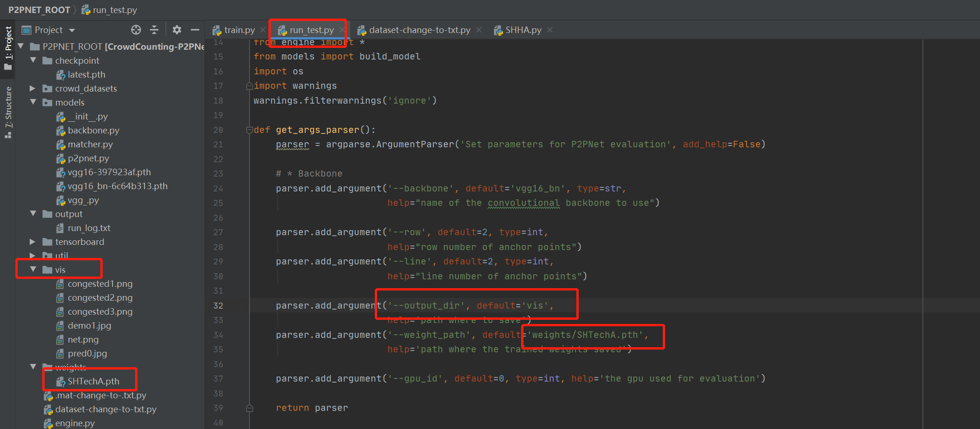Open Project panel settings gear
Image resolution: width=980 pixels, height=429 pixels.
(x=177, y=30)
